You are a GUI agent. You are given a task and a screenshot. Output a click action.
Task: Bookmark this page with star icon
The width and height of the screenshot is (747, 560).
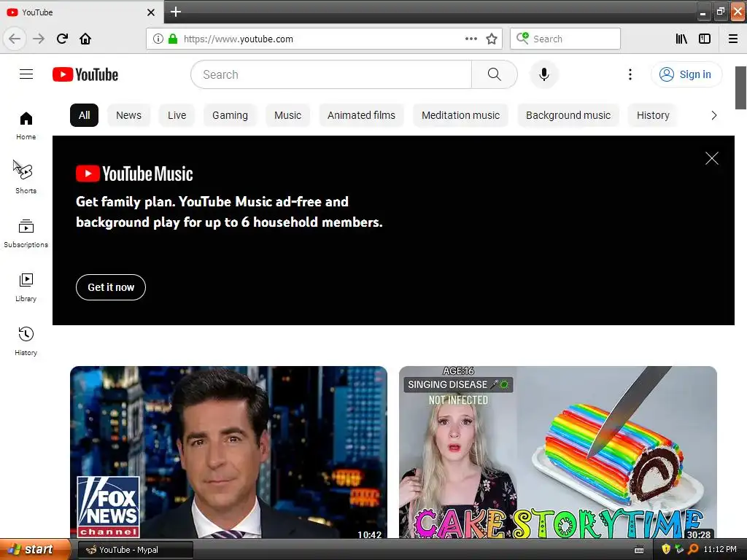pos(492,39)
